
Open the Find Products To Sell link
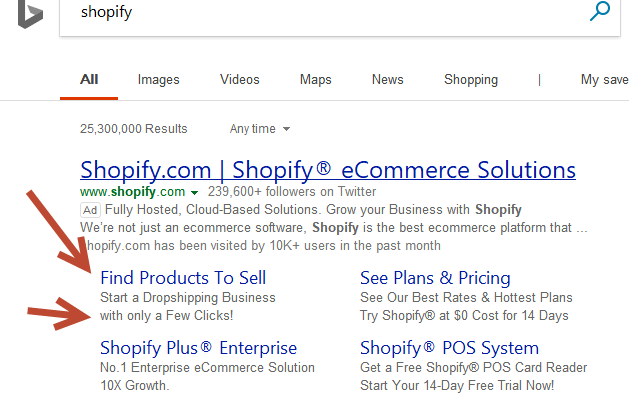183,278
